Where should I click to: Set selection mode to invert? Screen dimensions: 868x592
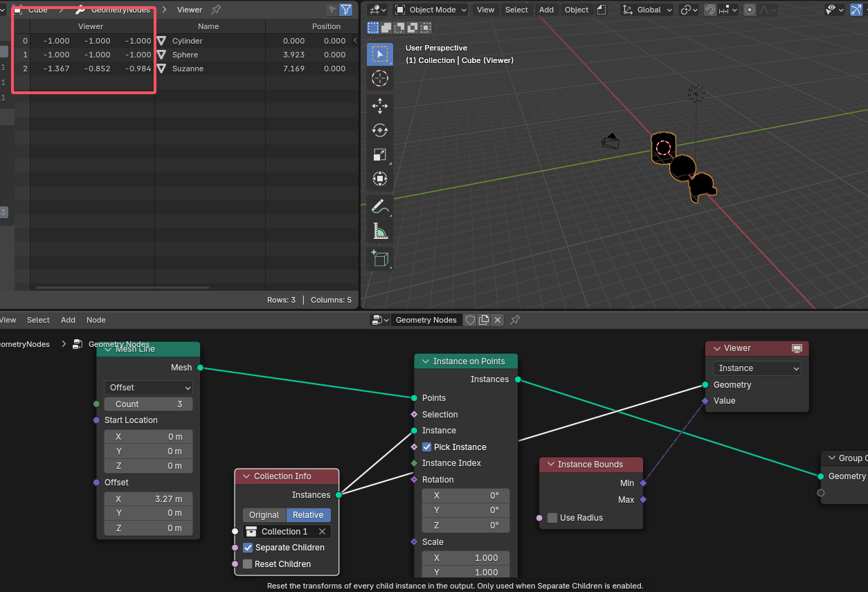(x=413, y=28)
